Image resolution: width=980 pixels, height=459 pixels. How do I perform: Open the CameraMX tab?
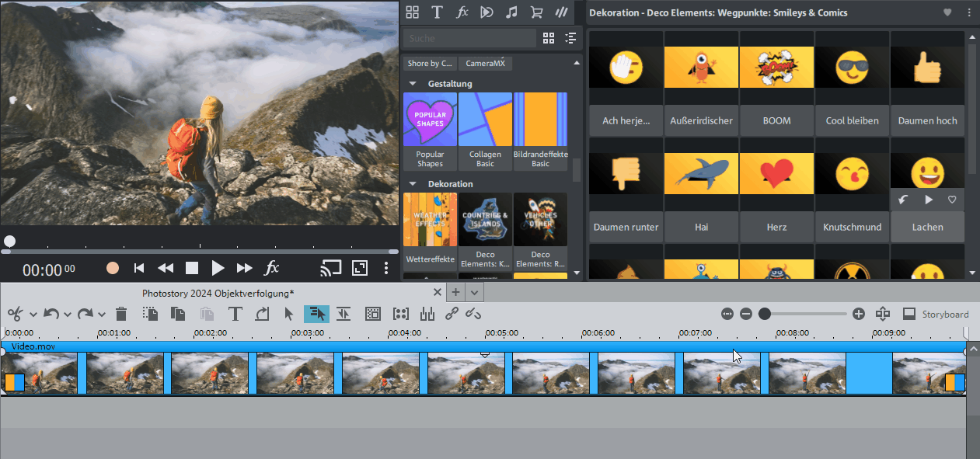point(484,64)
